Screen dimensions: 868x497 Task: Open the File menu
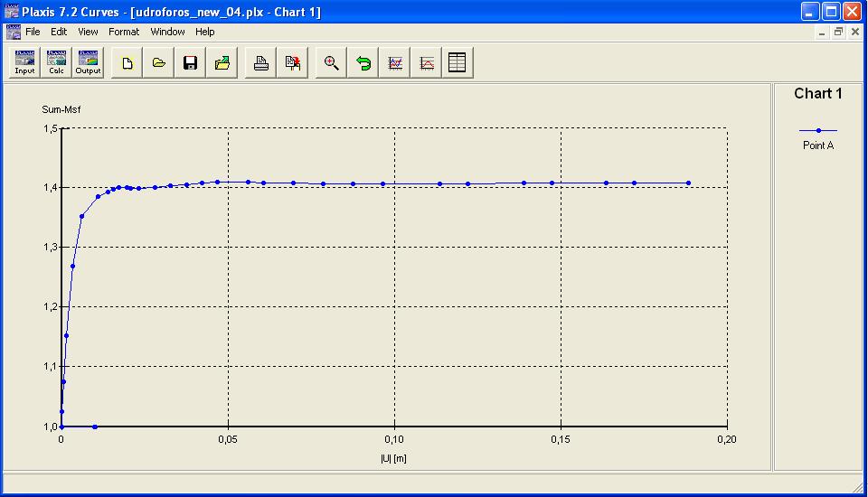33,32
